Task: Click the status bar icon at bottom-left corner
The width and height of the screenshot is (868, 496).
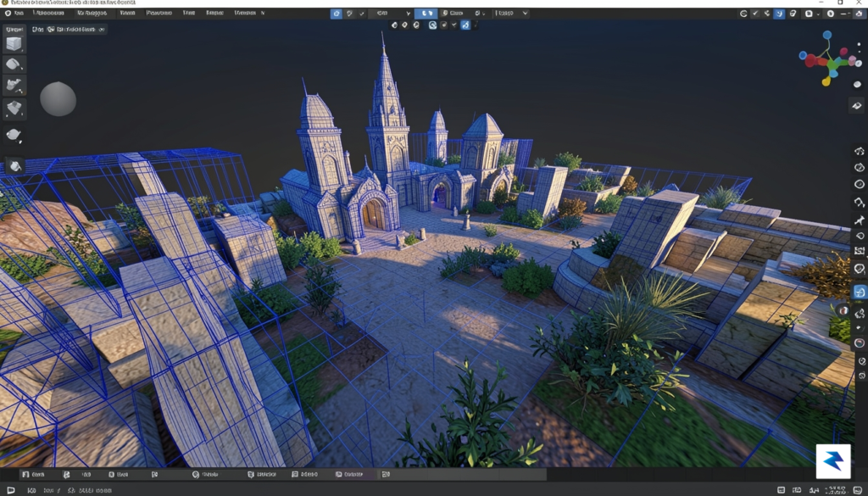Action: click(10, 490)
